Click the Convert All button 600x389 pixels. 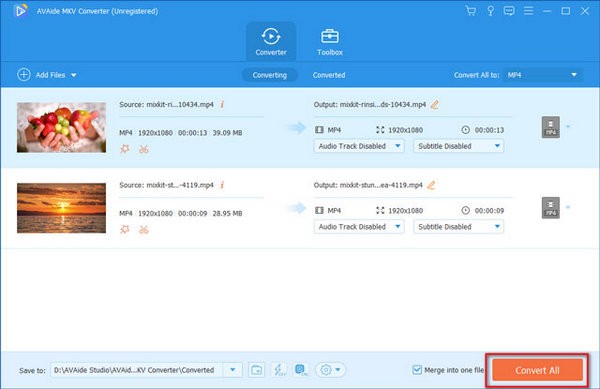[x=537, y=370]
